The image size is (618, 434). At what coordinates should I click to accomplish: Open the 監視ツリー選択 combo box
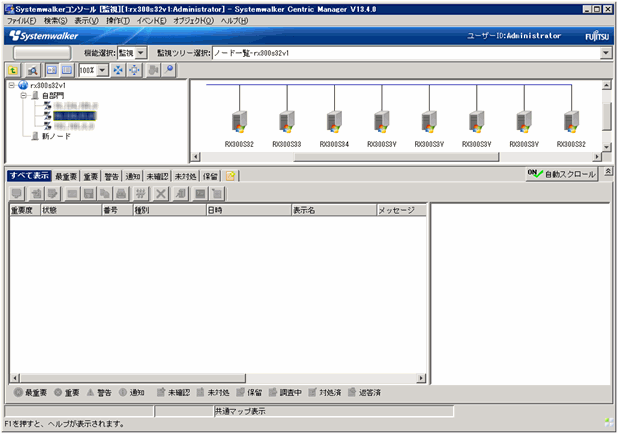coord(410,52)
